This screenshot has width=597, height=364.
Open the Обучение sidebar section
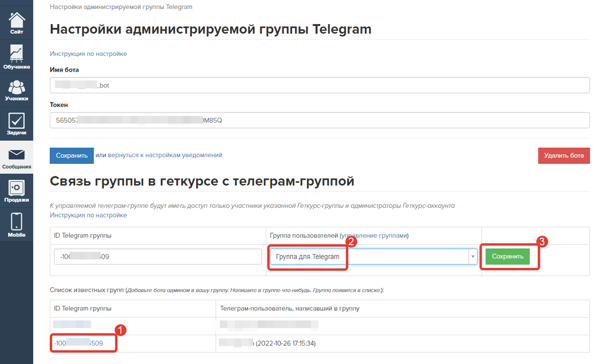16,57
